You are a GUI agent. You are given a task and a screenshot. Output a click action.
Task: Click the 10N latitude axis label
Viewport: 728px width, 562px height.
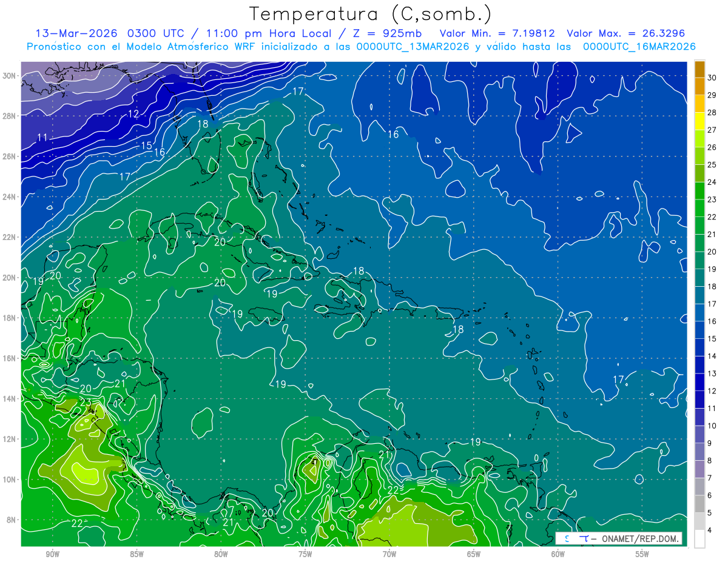coord(9,480)
